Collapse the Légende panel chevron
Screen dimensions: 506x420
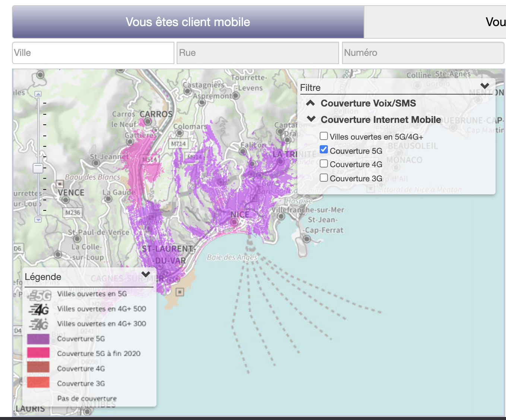[146, 275]
